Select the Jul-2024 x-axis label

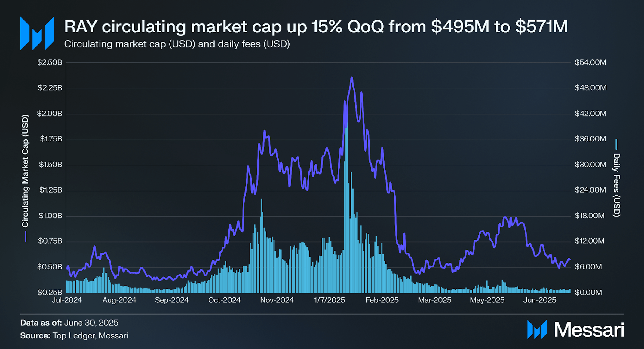[x=67, y=300]
